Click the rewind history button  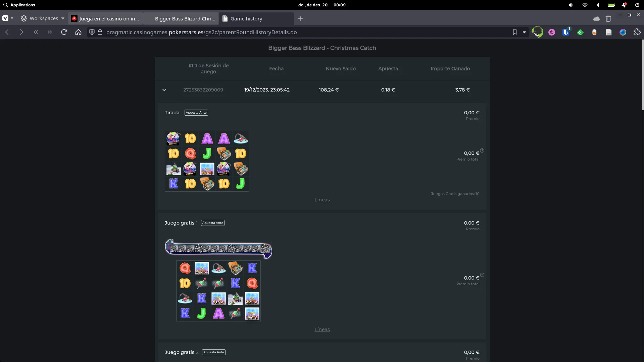click(36, 32)
